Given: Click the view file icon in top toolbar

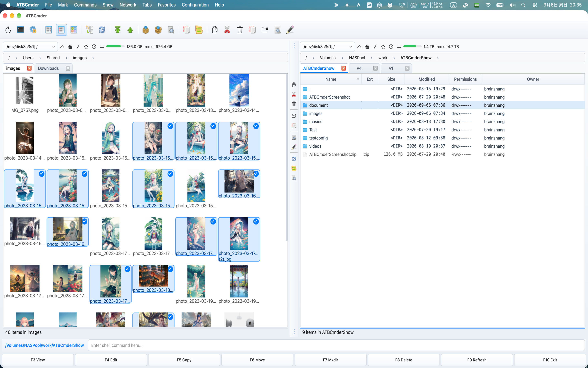Looking at the screenshot, I should tap(277, 30).
